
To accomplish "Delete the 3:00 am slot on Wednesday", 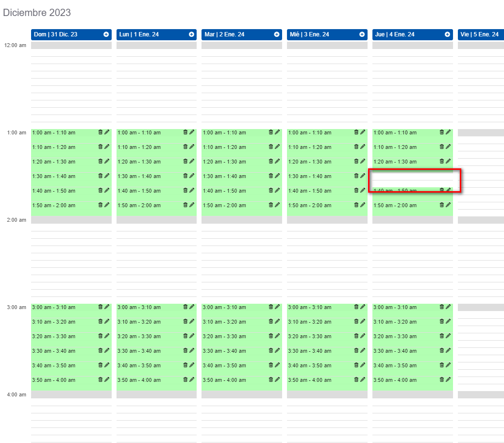I will click(x=356, y=307).
